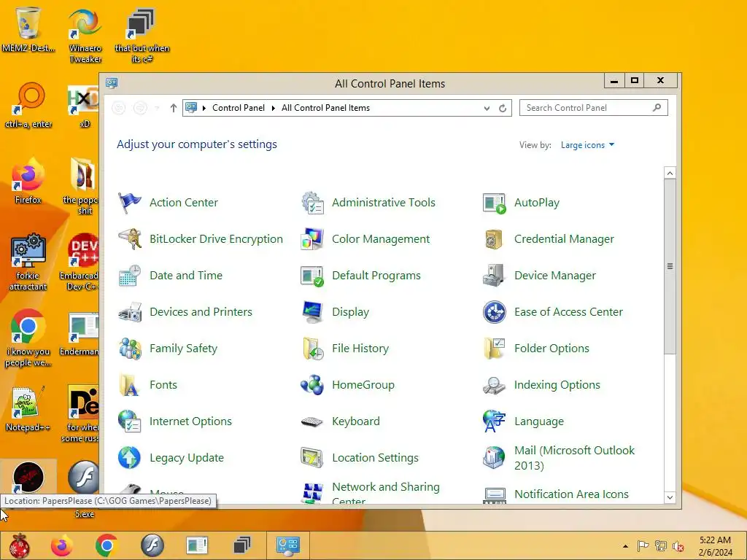
Task: Click the Flash icon on the taskbar
Action: coord(152,545)
